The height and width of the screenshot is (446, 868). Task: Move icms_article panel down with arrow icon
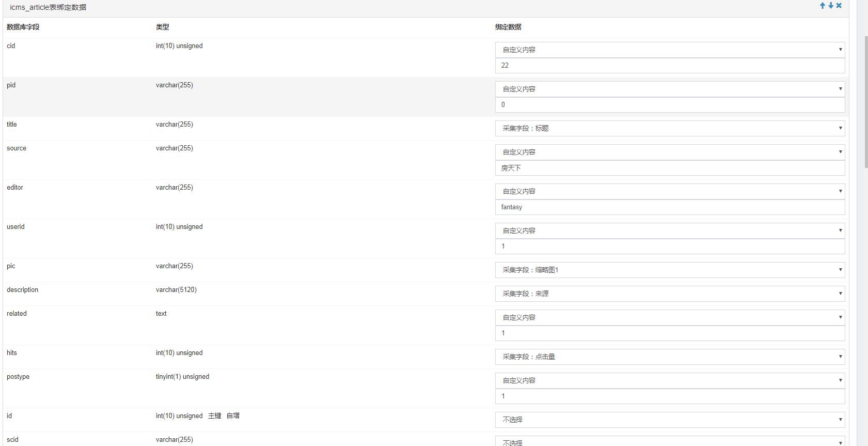[x=831, y=6]
